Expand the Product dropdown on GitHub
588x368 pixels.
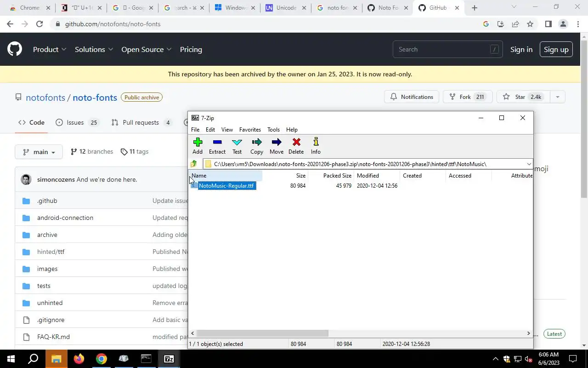coord(50,49)
